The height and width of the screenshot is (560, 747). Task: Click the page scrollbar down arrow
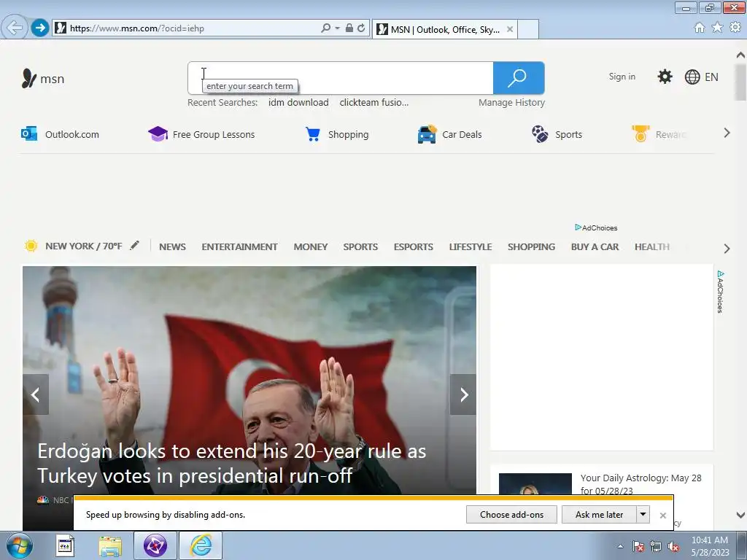tap(740, 515)
